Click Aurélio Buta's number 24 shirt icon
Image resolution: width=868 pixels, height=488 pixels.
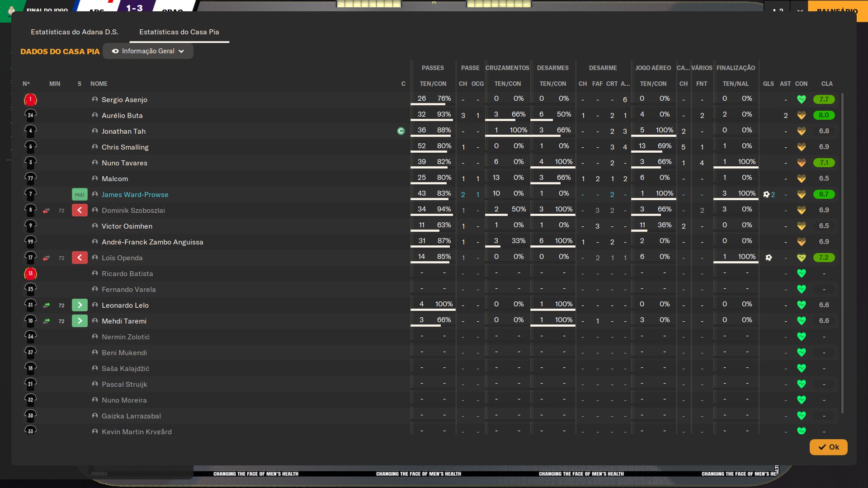pos(30,115)
